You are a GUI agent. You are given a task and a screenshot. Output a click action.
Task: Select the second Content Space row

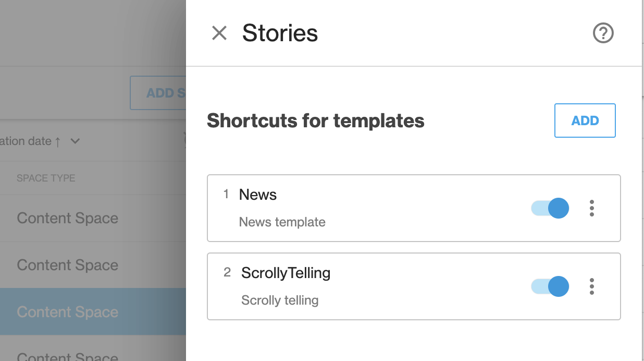coord(93,265)
